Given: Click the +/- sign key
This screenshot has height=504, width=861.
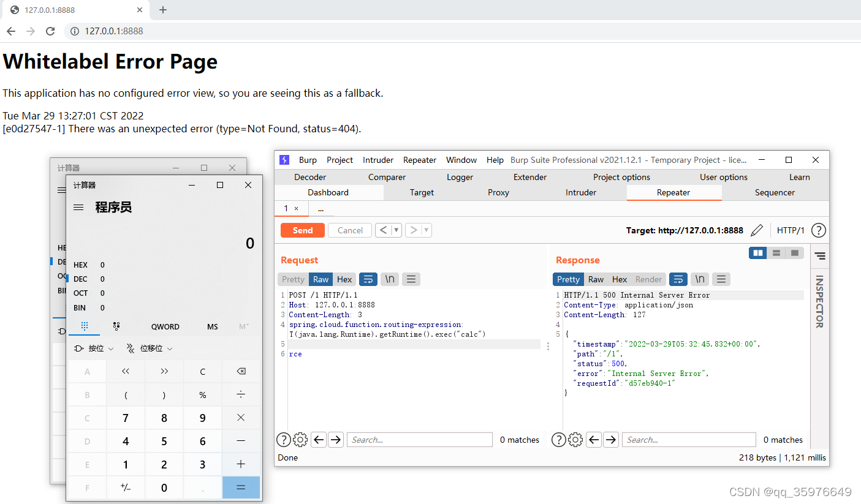Looking at the screenshot, I should point(126,488).
